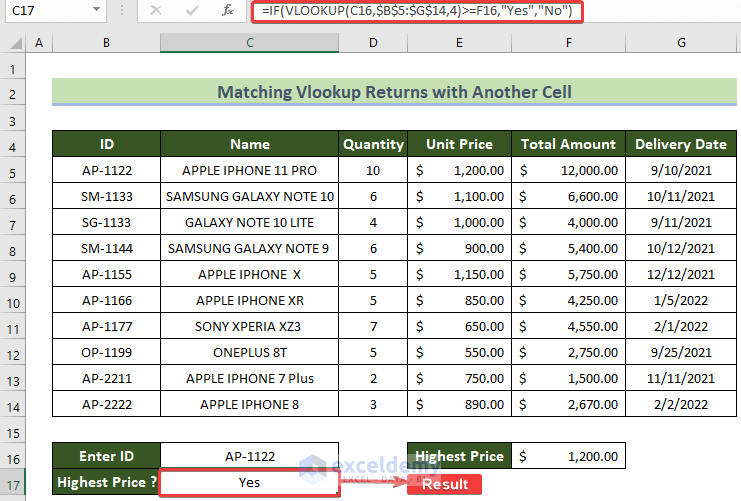Click the Enter ID input cell 'AP-1122'
The image size is (741, 501).
[x=250, y=456]
